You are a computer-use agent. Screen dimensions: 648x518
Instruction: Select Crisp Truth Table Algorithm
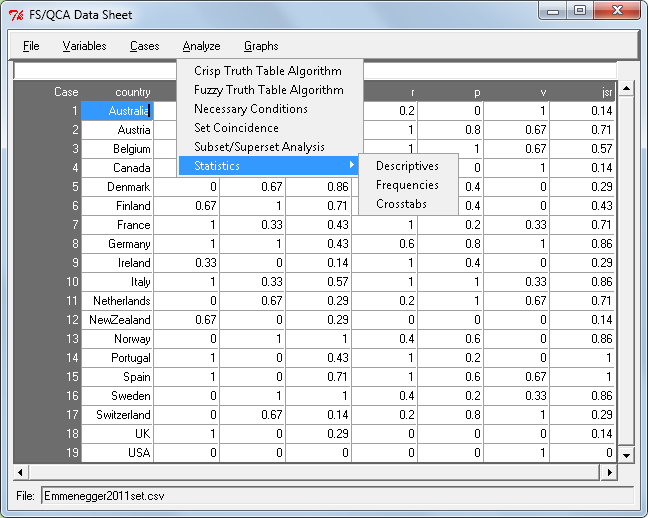pyautogui.click(x=267, y=71)
